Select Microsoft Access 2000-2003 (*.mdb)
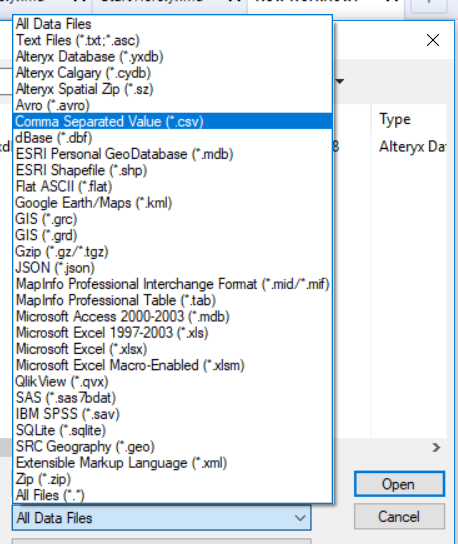 pos(172,317)
